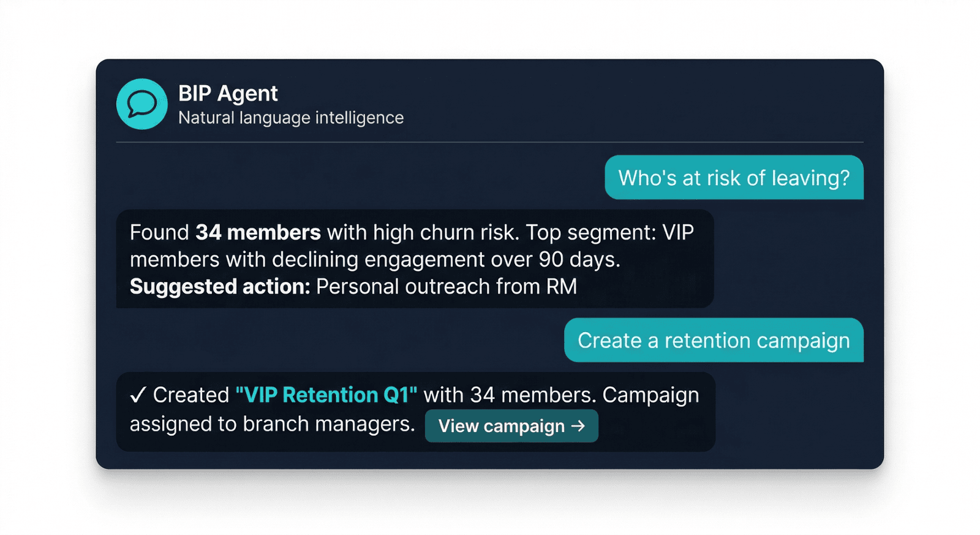
Task: Click "assigned to branch managers." text
Action: click(272, 424)
